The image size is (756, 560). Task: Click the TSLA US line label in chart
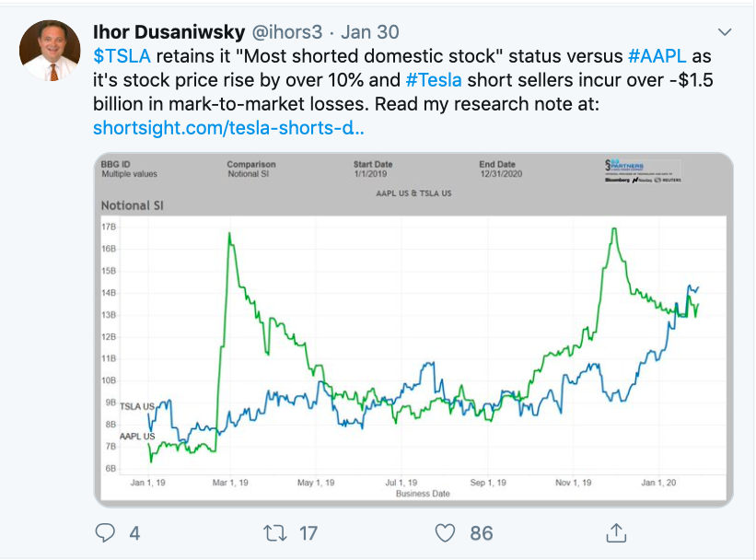137,405
